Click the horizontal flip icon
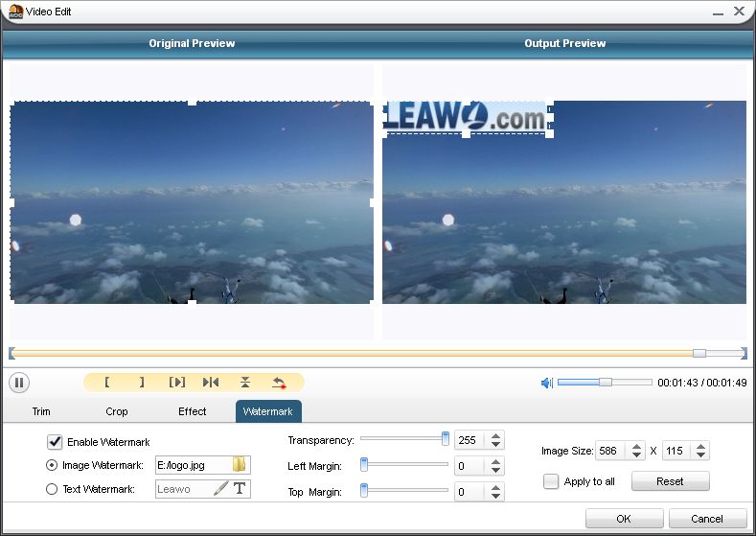 coord(211,382)
